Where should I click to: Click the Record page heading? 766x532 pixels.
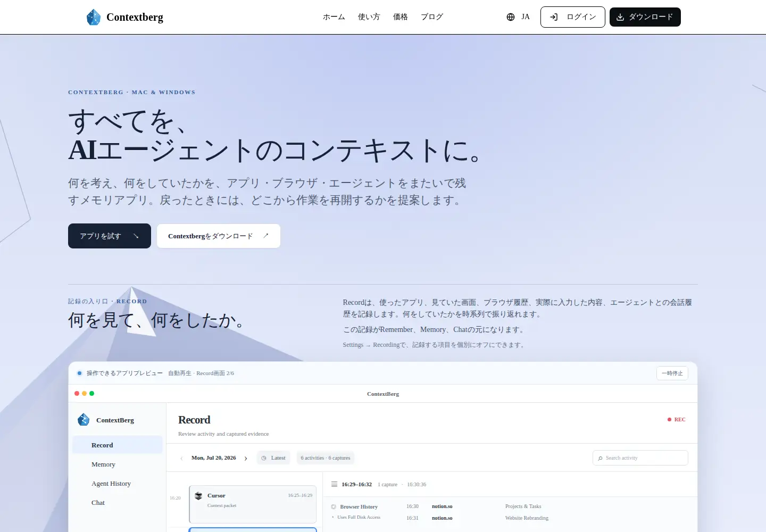point(194,420)
